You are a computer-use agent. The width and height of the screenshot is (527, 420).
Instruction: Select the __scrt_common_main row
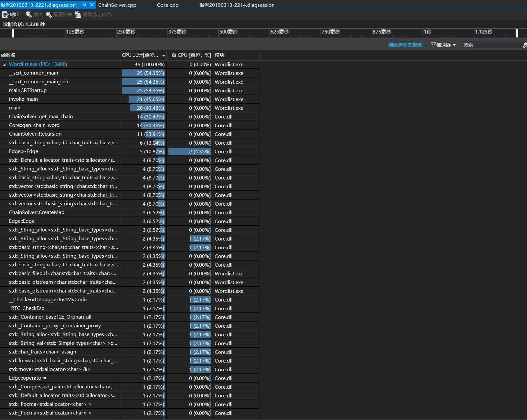pos(129,73)
